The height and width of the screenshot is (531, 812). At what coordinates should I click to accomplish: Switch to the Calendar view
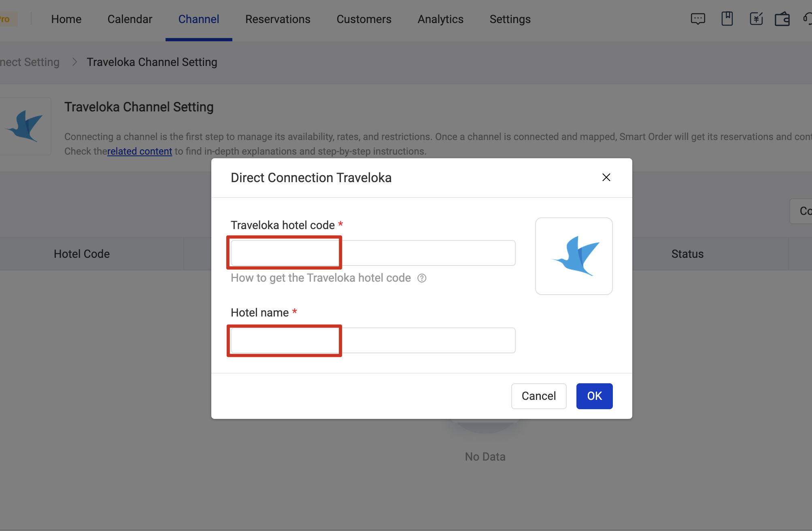point(130,19)
